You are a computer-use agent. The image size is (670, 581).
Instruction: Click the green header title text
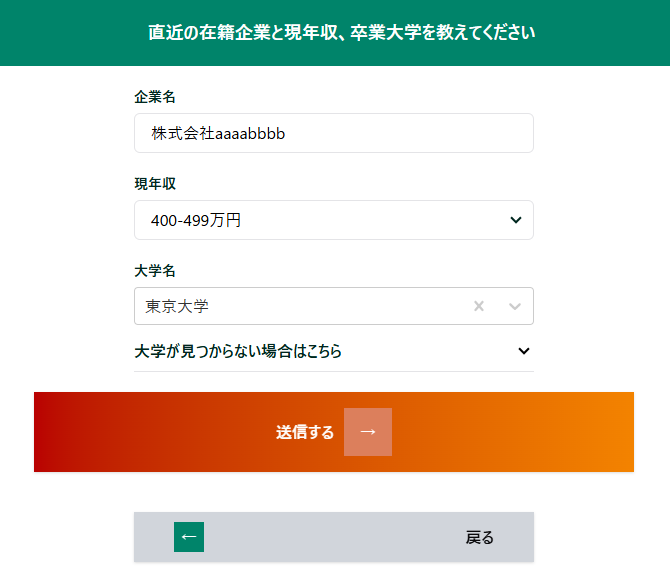pyautogui.click(x=341, y=32)
